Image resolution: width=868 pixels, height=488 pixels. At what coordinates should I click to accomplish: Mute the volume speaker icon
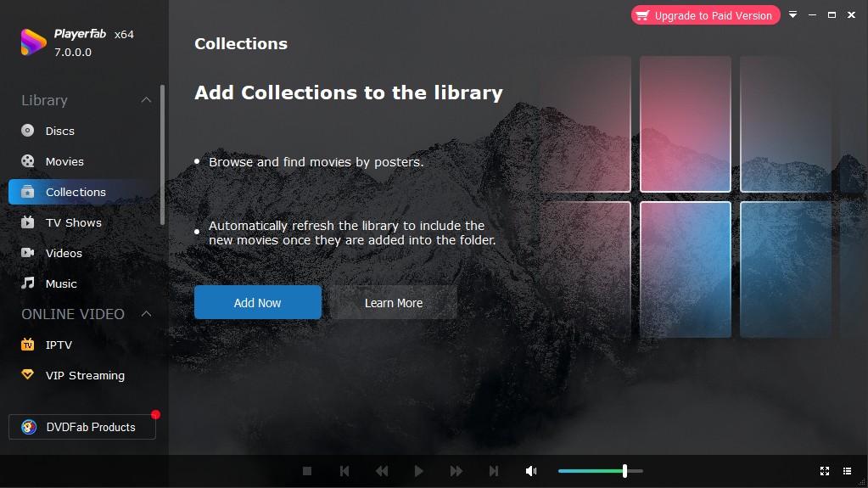[531, 471]
